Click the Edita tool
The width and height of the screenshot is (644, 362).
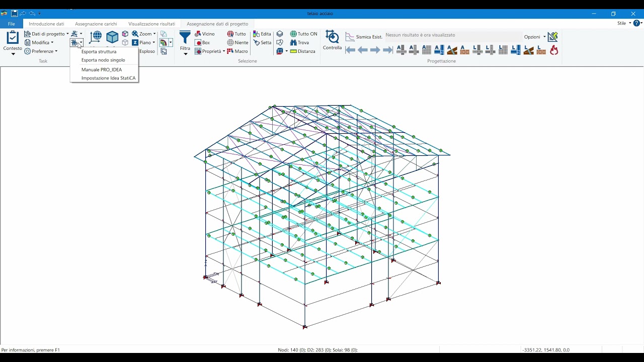coord(262,34)
